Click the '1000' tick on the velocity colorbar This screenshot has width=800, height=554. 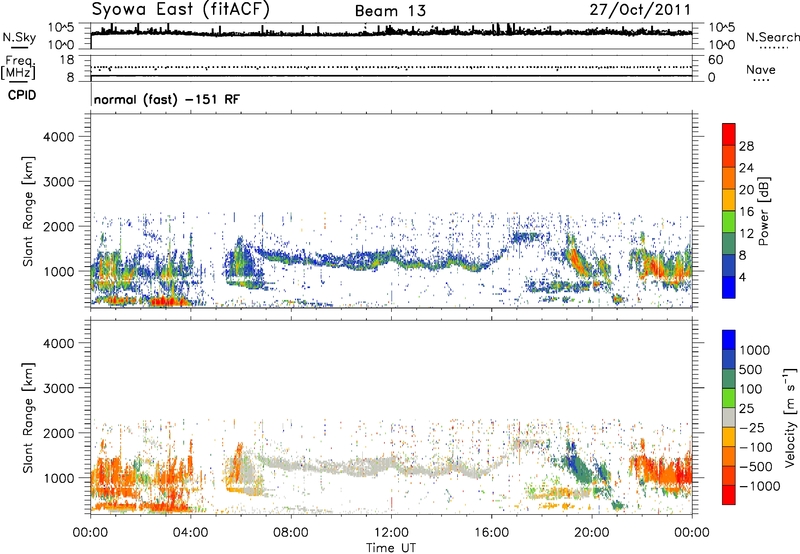coord(755,350)
